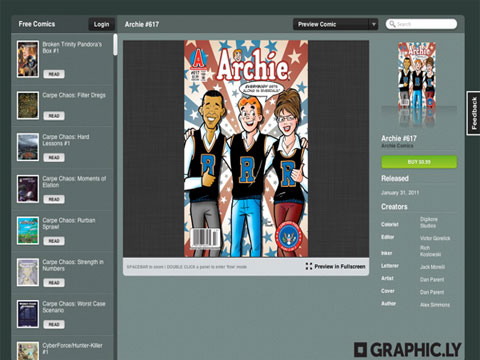This screenshot has width=480, height=360.
Task: Open Carpe Chaos: Hard Lessons thumbnail
Action: (x=28, y=147)
